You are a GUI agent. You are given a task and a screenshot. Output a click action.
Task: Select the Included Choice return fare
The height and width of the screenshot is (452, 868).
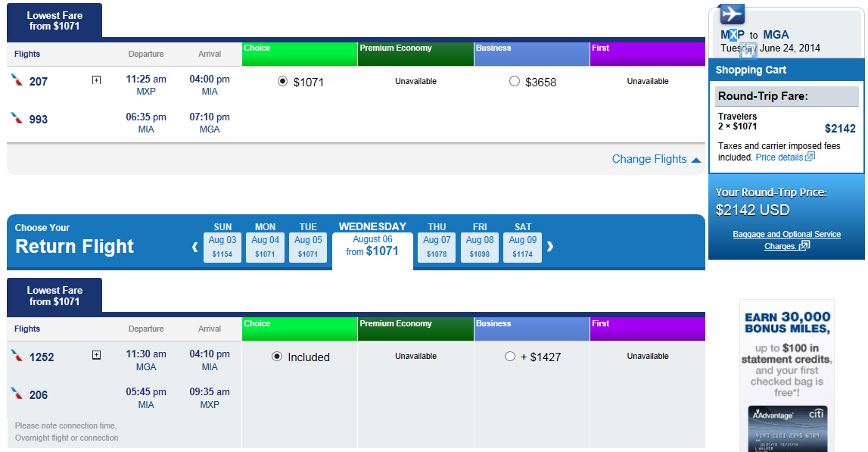(x=277, y=357)
